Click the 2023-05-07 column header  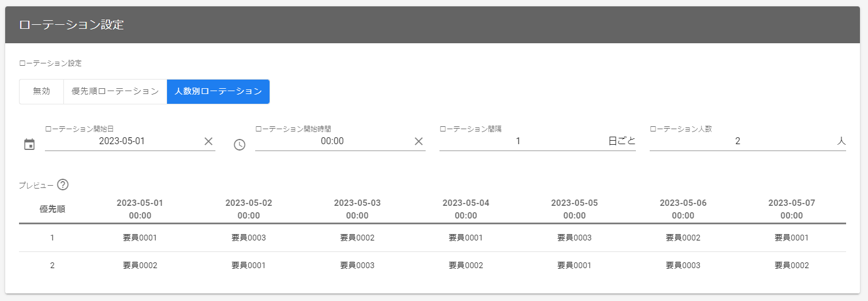(x=791, y=209)
